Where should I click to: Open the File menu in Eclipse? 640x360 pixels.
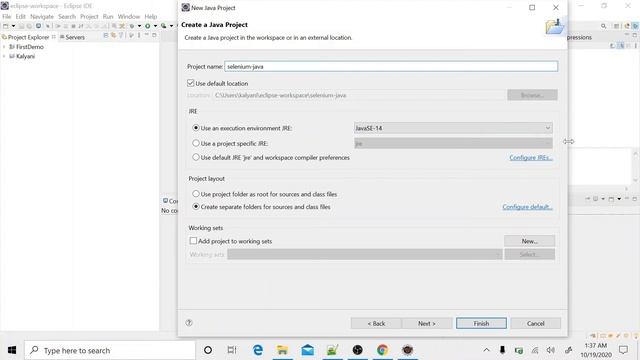pos(7,17)
